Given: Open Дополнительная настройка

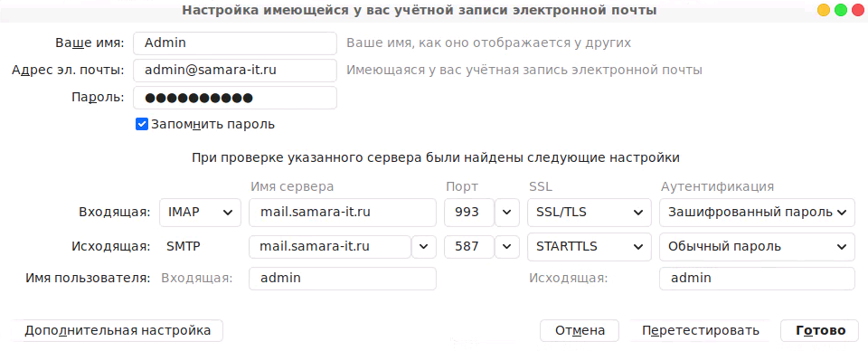Looking at the screenshot, I should pyautogui.click(x=118, y=330).
